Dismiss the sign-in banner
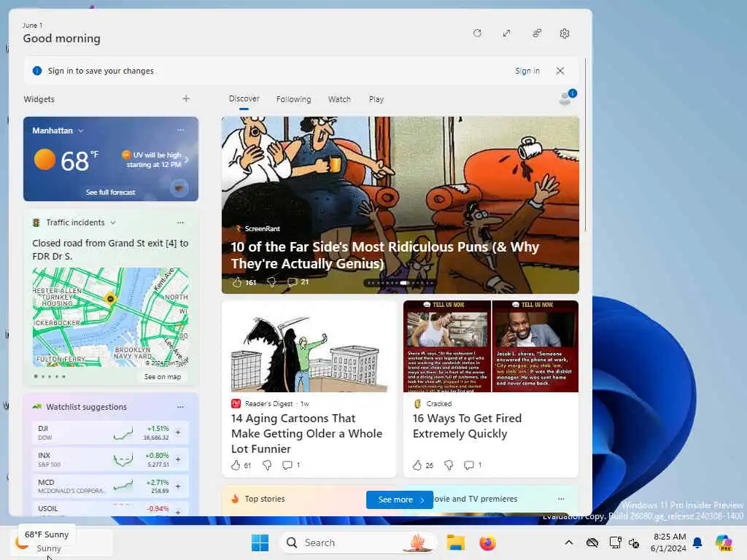This screenshot has height=560, width=747. tap(560, 71)
